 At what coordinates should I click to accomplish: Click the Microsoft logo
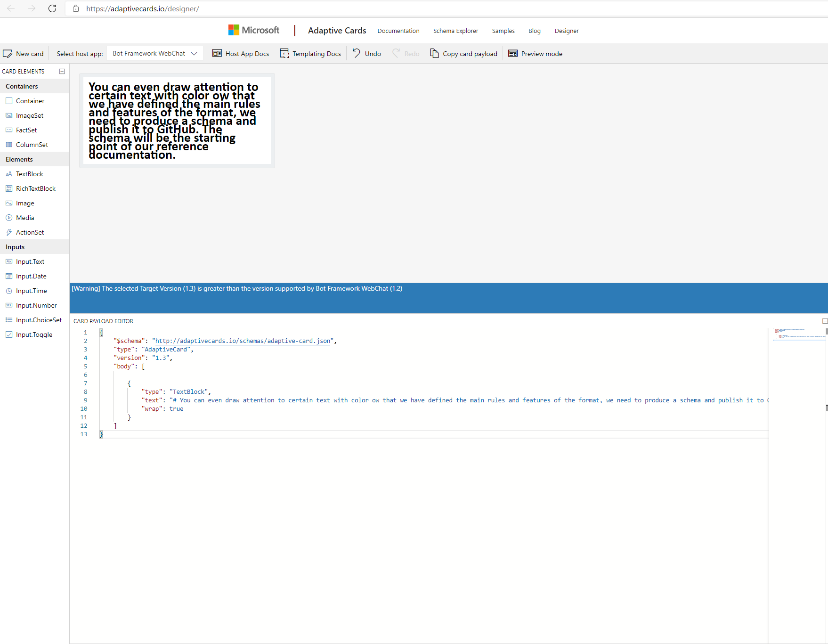253,30
